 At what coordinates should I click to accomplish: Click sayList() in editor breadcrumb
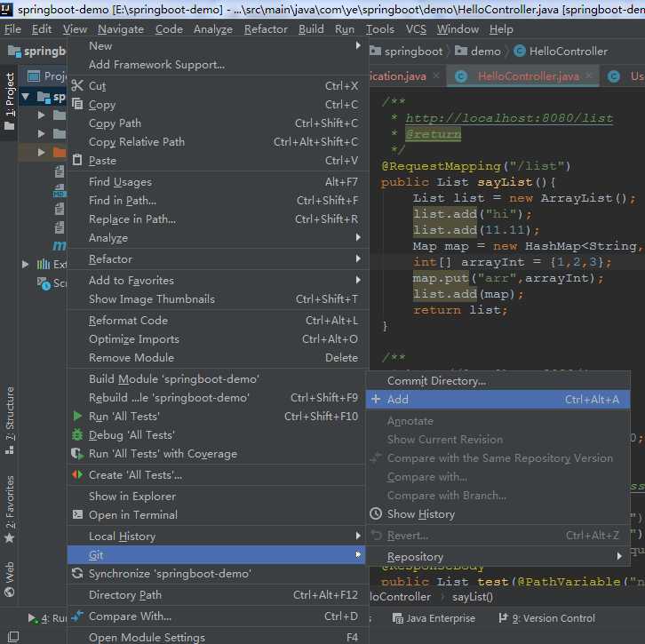pyautogui.click(x=473, y=597)
